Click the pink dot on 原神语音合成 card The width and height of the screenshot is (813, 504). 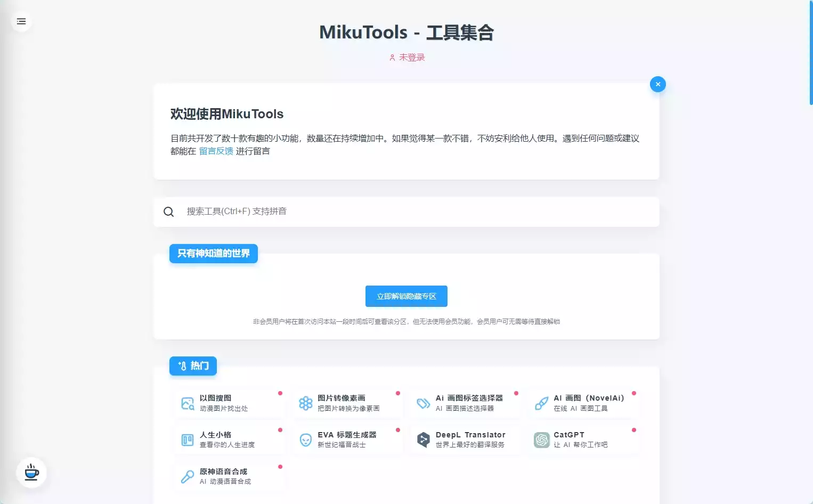(x=280, y=467)
